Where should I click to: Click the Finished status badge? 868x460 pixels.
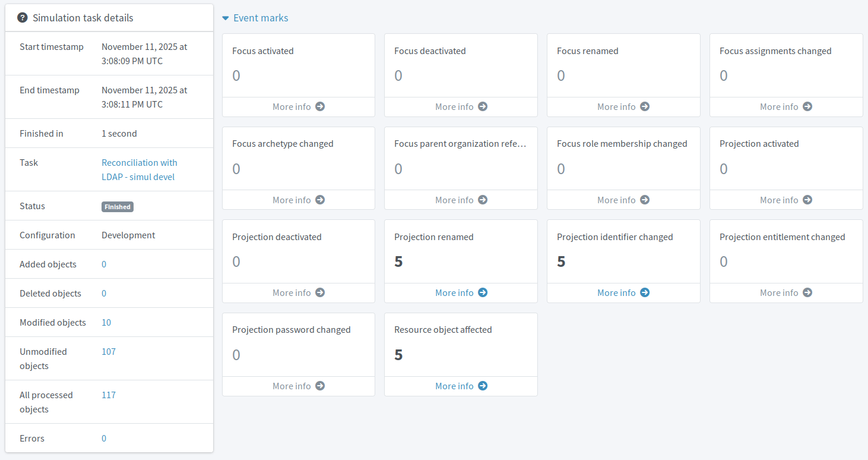tap(117, 206)
